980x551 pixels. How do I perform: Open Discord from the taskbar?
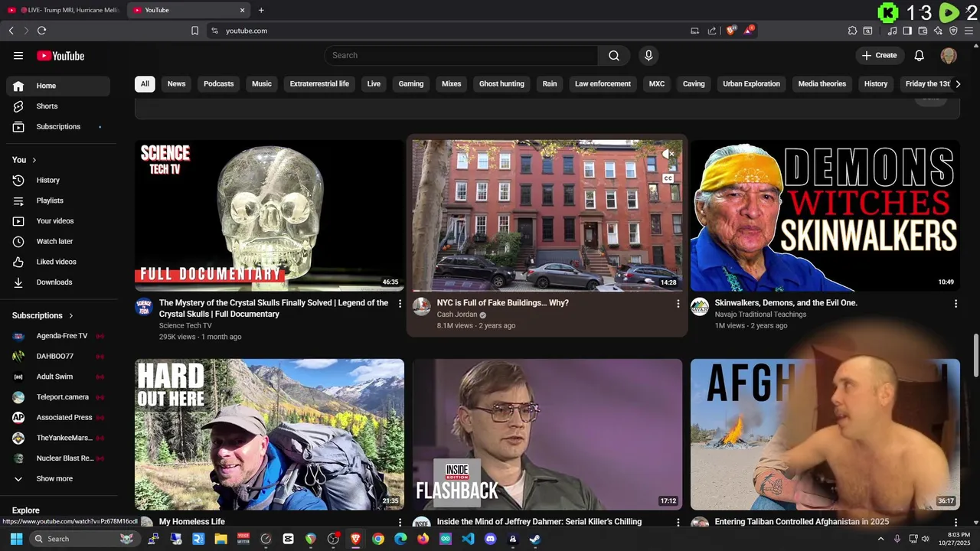pyautogui.click(x=491, y=539)
